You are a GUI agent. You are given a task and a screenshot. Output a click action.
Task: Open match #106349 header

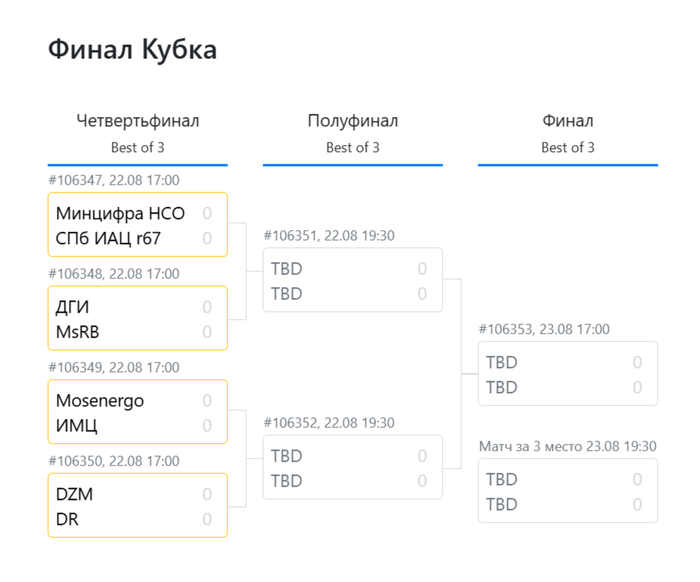pos(114,367)
